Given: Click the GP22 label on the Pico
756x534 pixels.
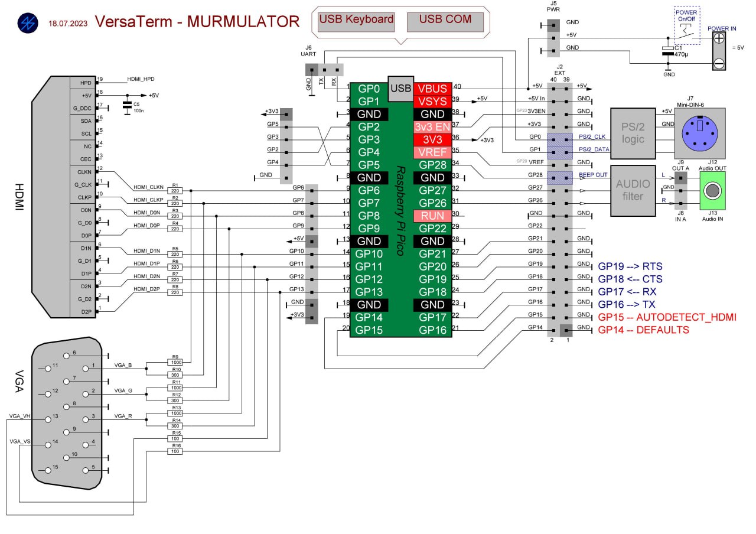Looking at the screenshot, I should (432, 229).
